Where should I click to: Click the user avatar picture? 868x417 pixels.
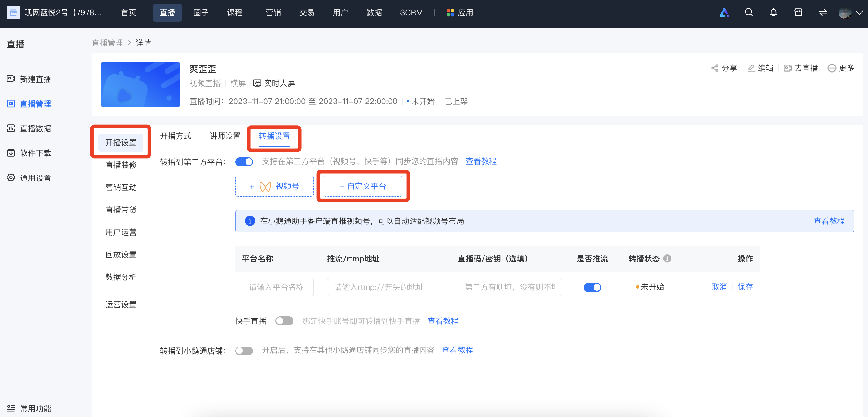[845, 13]
